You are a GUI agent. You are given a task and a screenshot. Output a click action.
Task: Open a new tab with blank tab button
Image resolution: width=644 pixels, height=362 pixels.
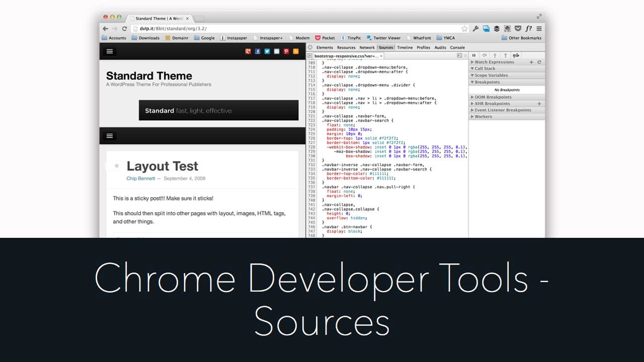tap(199, 19)
